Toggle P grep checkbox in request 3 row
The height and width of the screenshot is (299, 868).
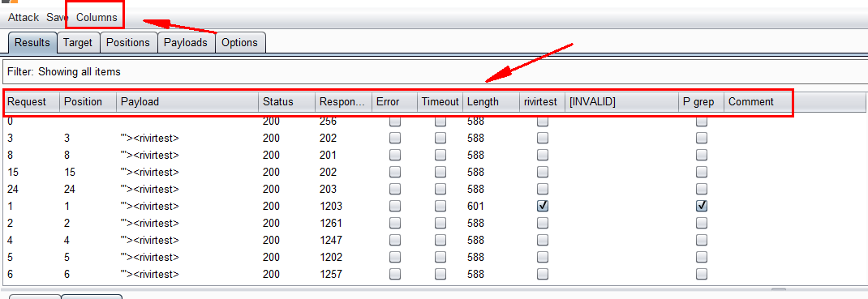[x=702, y=139]
